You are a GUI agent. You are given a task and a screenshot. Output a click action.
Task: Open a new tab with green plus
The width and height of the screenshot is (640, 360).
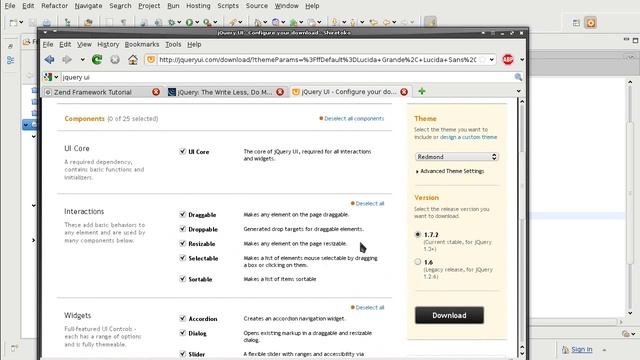(x=422, y=91)
